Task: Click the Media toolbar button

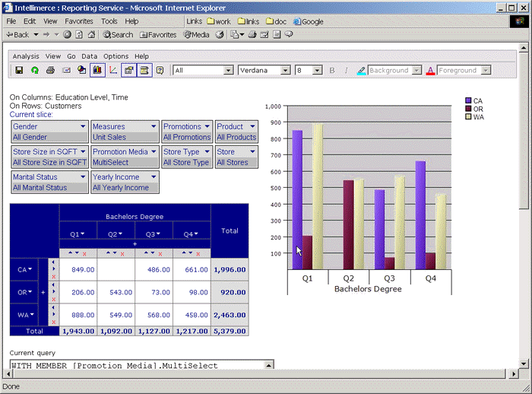Action: tap(196, 35)
